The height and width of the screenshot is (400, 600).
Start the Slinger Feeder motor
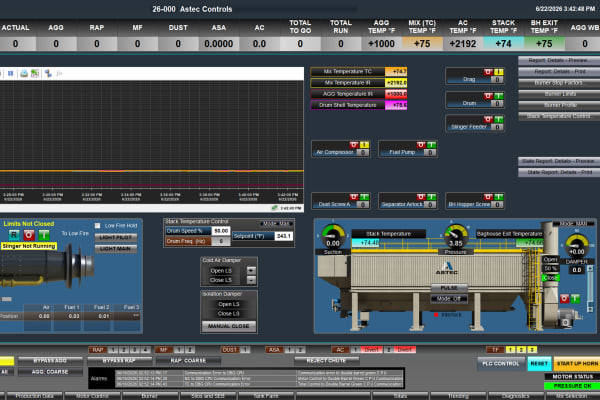pos(498,119)
